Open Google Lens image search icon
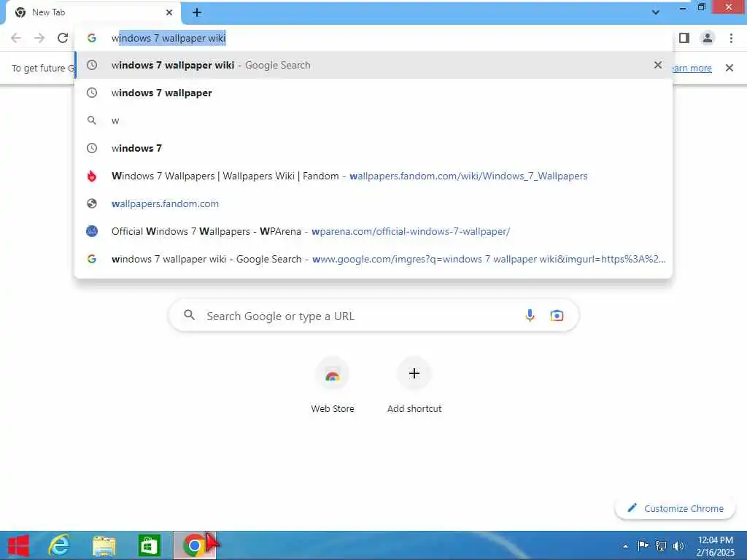This screenshot has width=747, height=560. (557, 315)
